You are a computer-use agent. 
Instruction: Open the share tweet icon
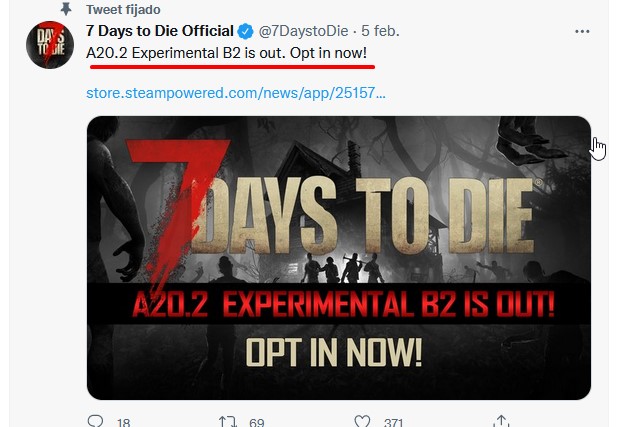[x=502, y=422]
